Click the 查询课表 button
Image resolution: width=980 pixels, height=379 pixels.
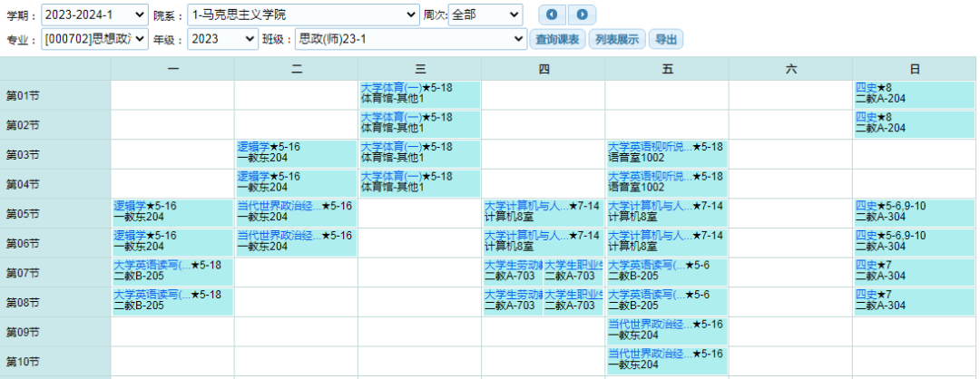558,39
